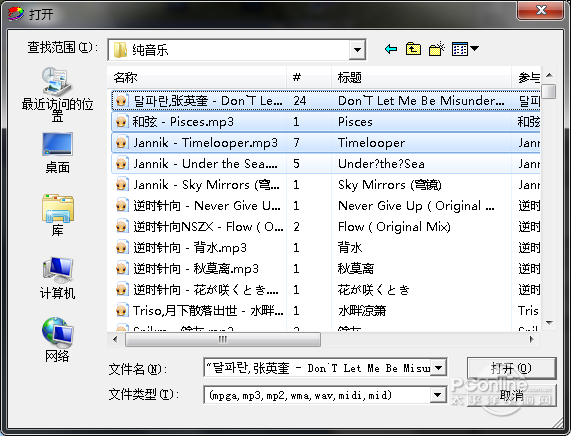This screenshot has height=436, width=571.
Task: Click the file icon of 秋莫离.mp3
Action: click(122, 269)
